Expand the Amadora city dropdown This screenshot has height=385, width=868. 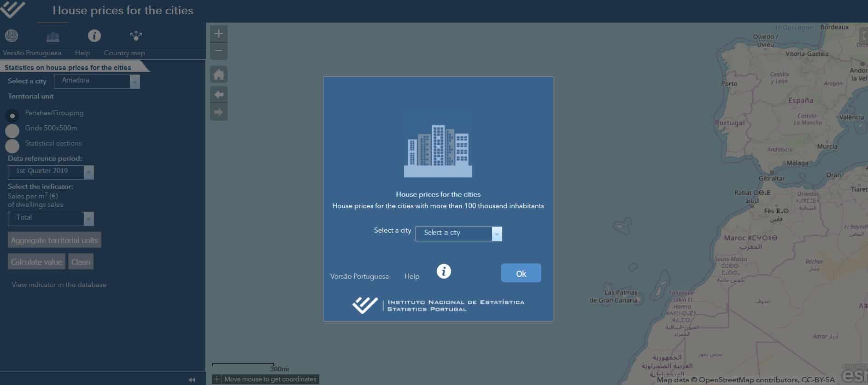135,82
